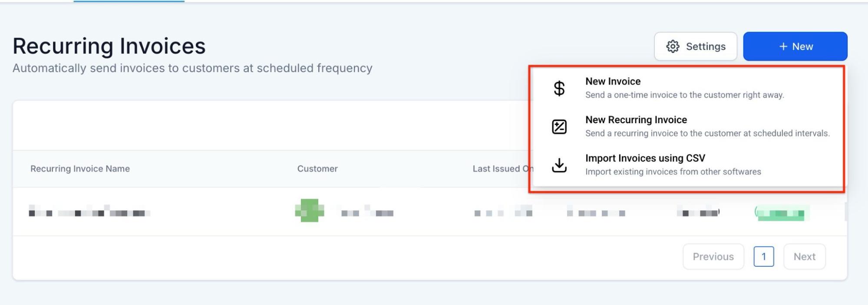
Task: Choose New Invoice from the dropdown menu
Action: (x=613, y=82)
